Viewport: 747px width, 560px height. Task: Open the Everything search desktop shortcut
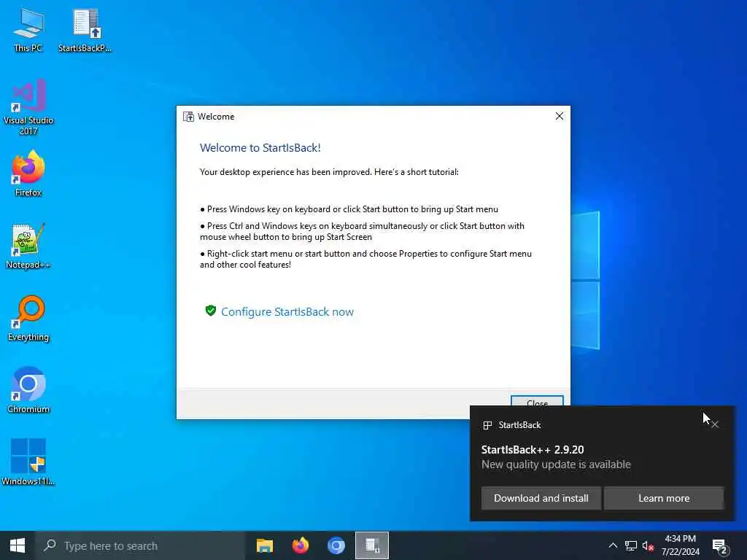[28, 319]
